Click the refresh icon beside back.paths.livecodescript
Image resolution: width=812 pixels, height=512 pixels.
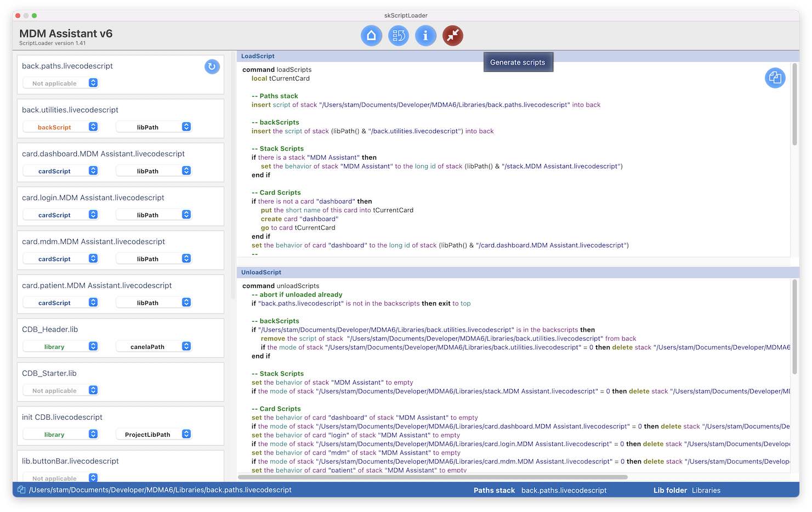click(x=212, y=66)
